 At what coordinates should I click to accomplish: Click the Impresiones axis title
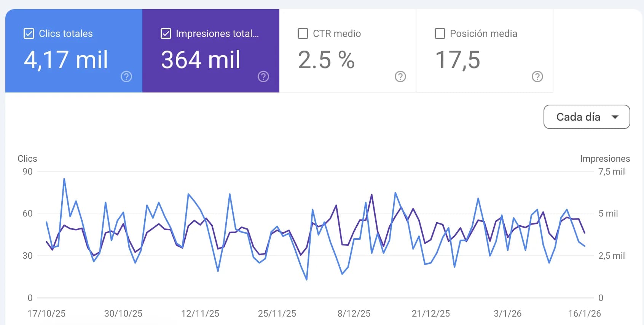(605, 159)
